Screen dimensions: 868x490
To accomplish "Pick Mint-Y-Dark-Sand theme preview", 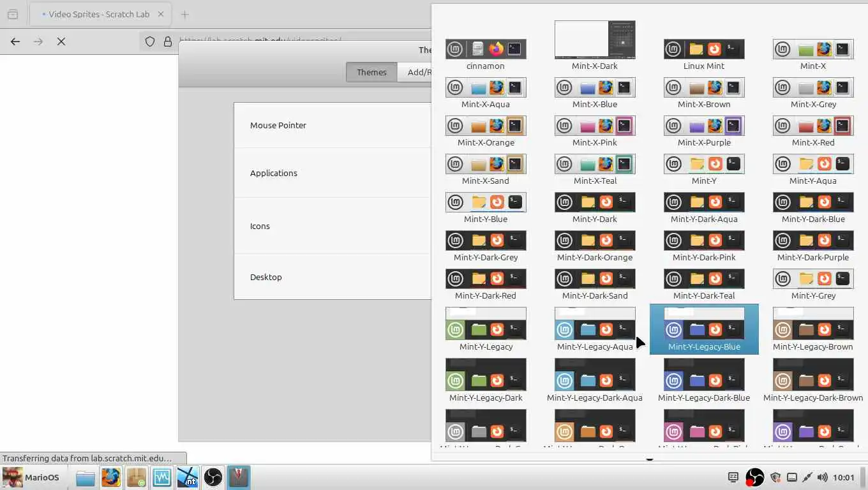I will (595, 279).
